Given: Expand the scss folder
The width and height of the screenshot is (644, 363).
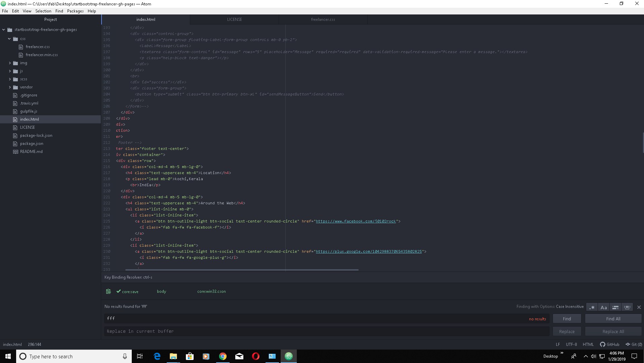Looking at the screenshot, I should click(9, 79).
